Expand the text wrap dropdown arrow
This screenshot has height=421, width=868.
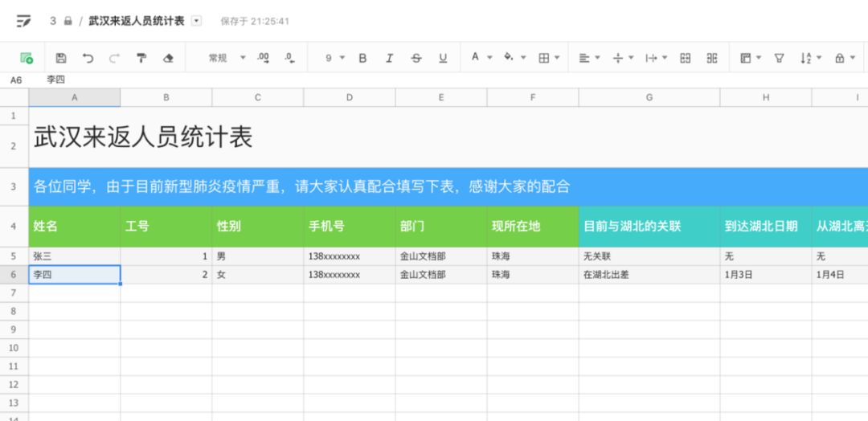coord(665,58)
